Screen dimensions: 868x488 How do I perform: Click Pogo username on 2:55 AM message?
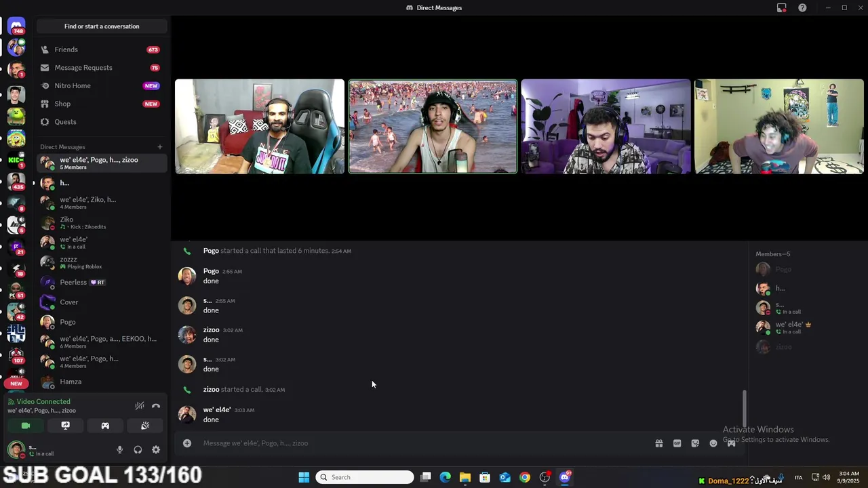point(211,271)
